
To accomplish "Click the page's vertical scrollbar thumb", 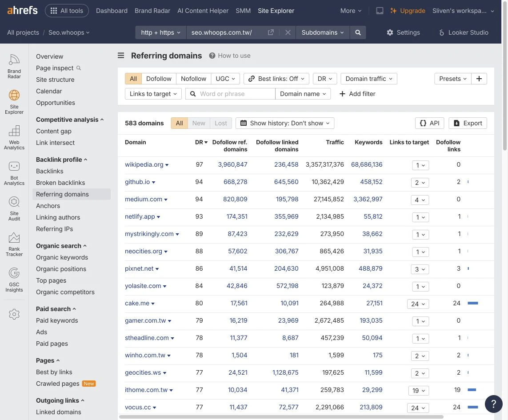I will (x=504, y=76).
